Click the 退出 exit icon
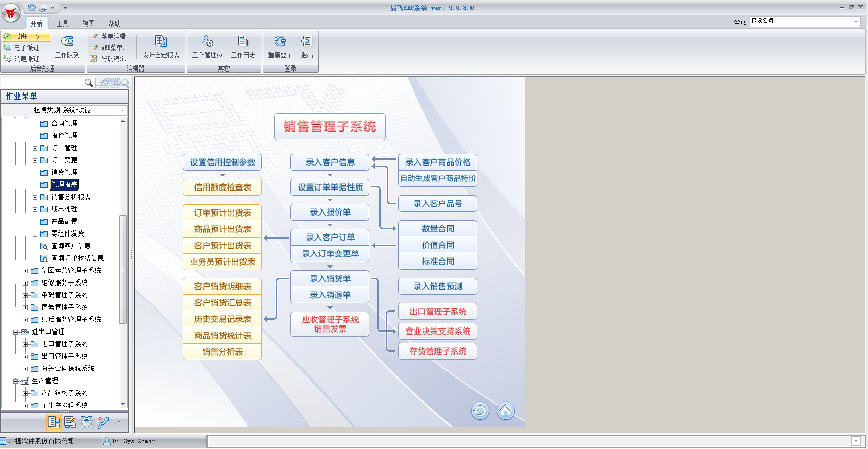Screen dimensions: 868x449 (307, 48)
